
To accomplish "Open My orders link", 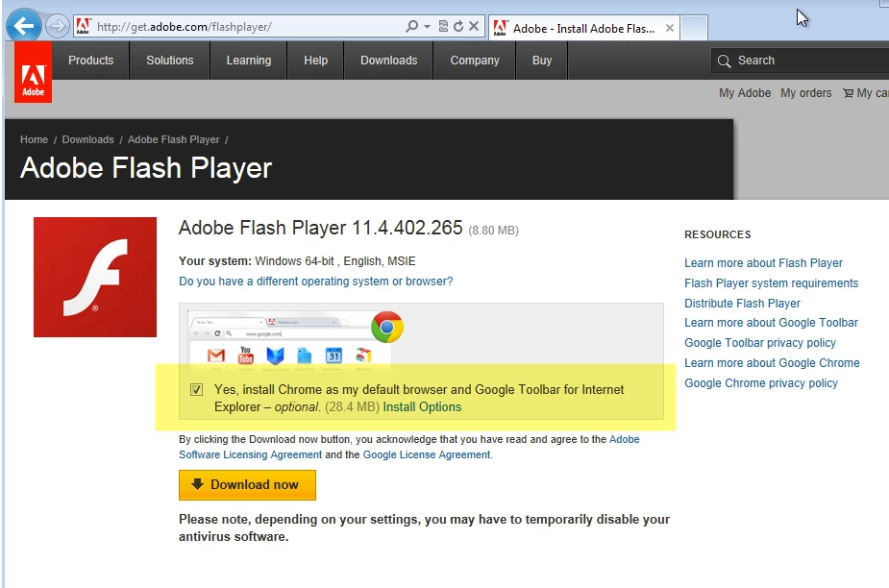I will (805, 93).
